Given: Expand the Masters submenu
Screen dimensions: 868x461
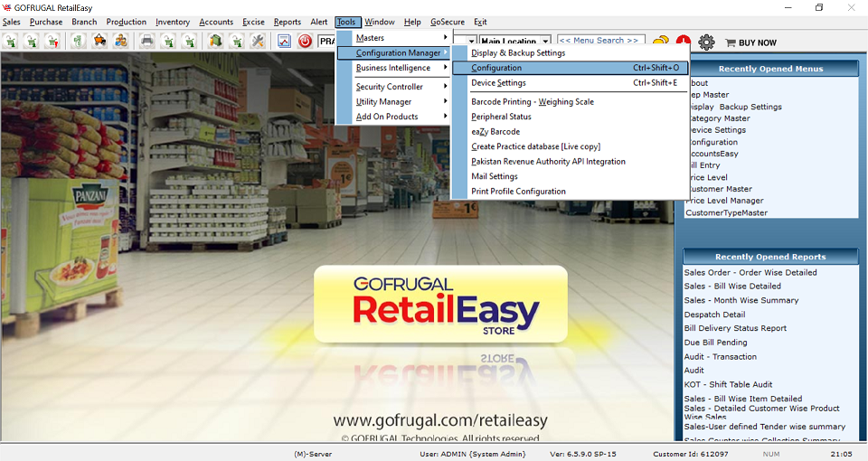Looking at the screenshot, I should point(393,38).
